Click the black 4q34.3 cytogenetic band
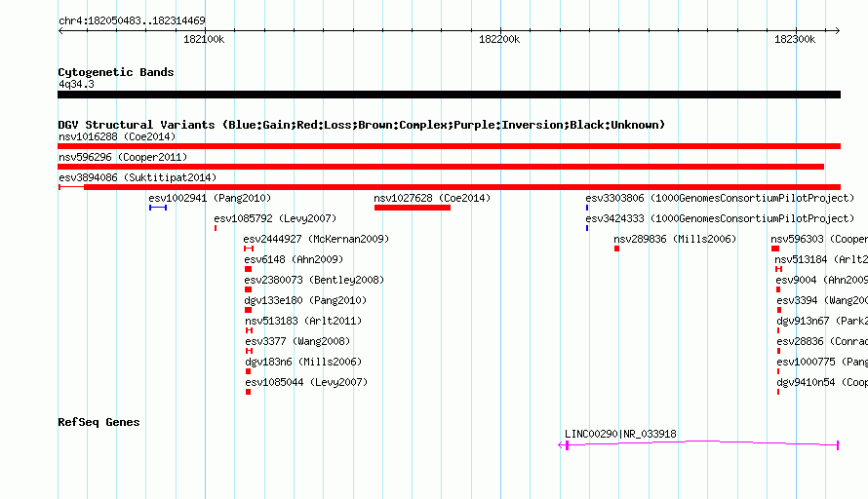Image resolution: width=868 pixels, height=499 pixels. pos(449,95)
